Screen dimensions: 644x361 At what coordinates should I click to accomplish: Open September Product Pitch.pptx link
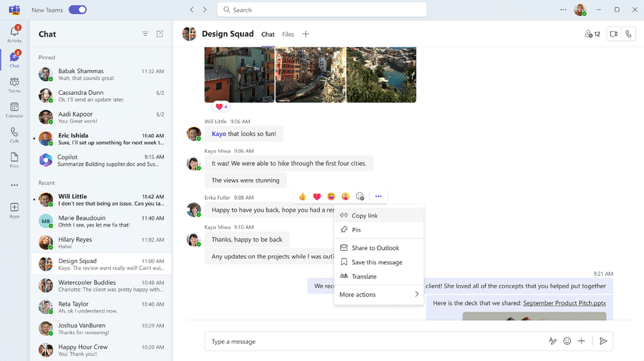[x=564, y=303]
